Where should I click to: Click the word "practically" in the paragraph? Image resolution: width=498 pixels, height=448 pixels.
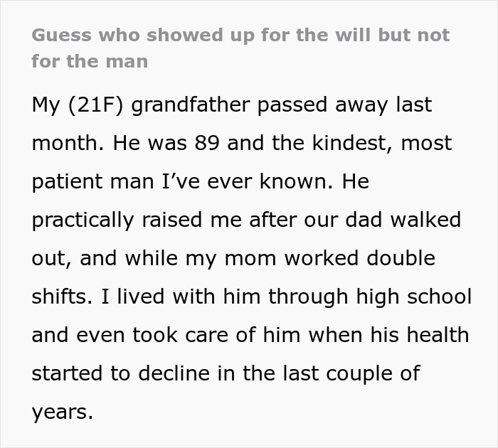pyautogui.click(x=83, y=220)
